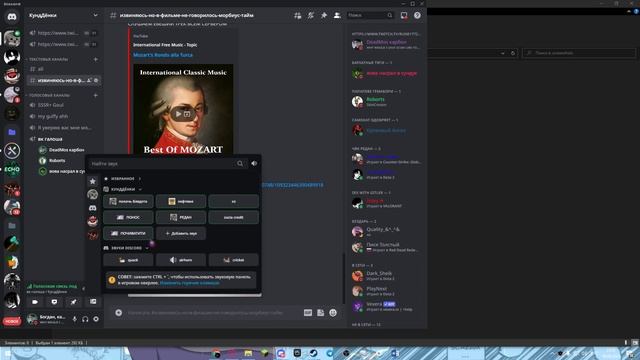Screen dimensions: 640x360
Task: Expand the server name dropdown menu
Action: coord(95,16)
